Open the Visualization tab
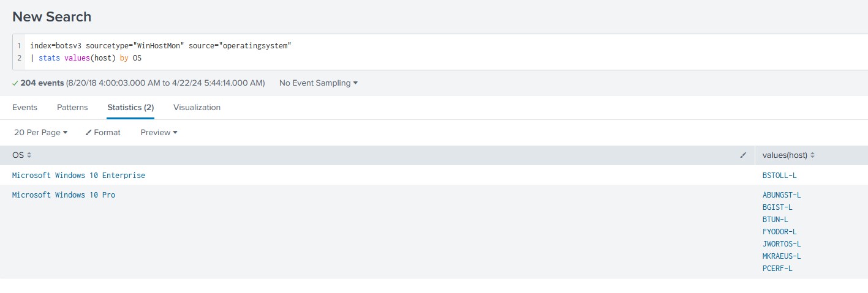 point(197,108)
